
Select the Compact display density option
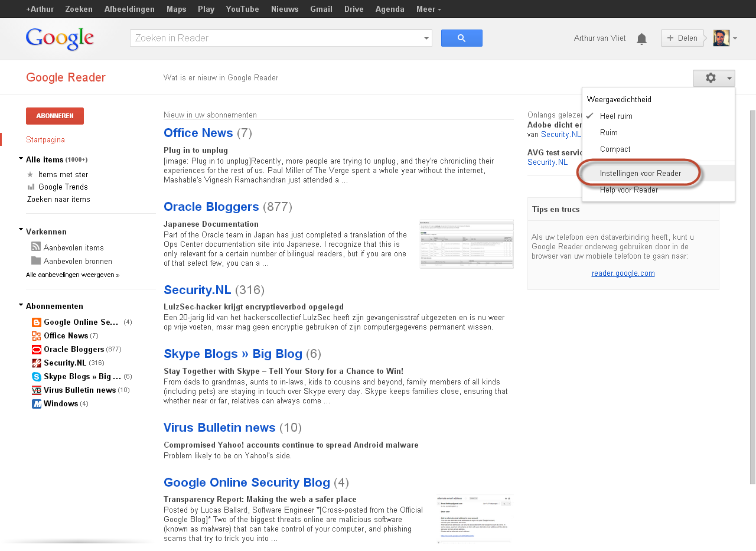pos(615,149)
